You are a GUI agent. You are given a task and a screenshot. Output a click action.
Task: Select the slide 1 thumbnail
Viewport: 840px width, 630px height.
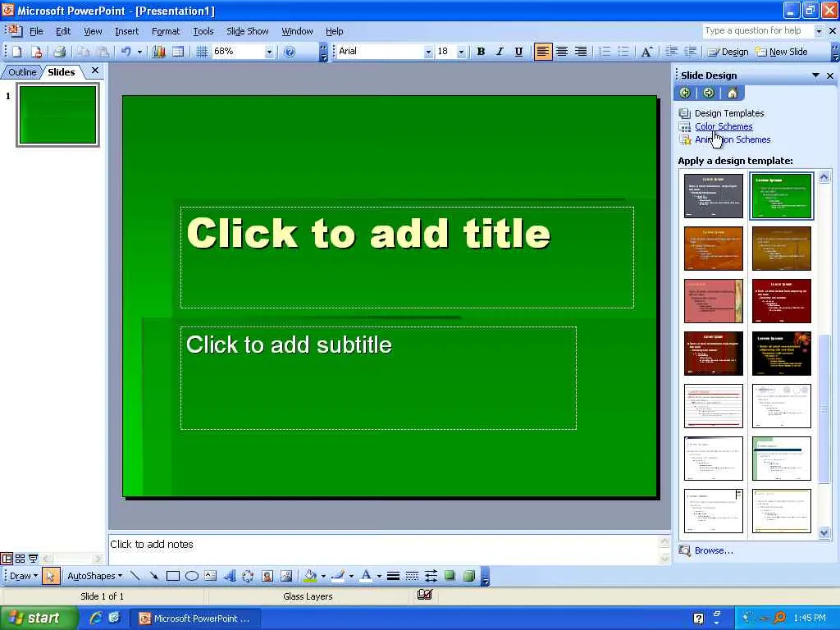pyautogui.click(x=58, y=115)
